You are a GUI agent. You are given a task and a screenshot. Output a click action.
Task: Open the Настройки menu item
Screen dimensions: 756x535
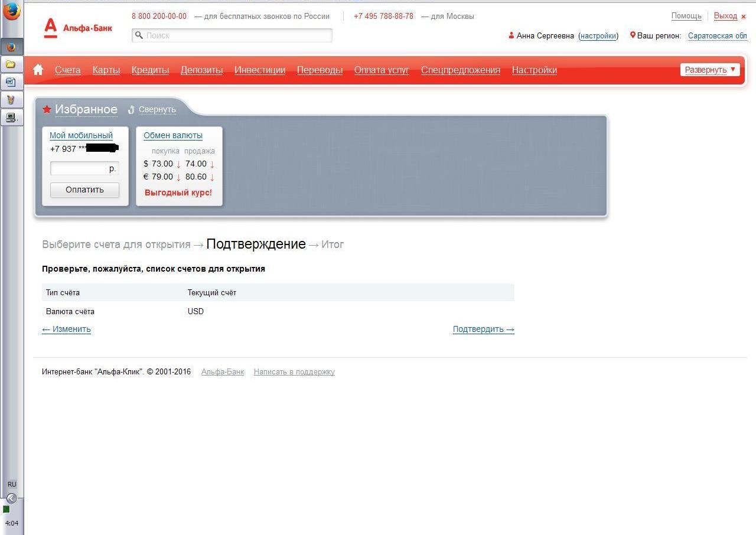tap(535, 70)
